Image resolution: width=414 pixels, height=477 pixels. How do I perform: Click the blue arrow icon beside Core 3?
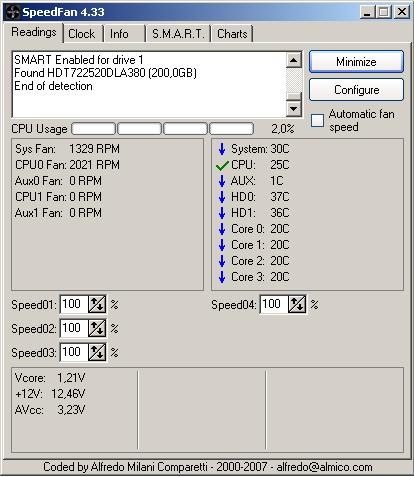(x=222, y=277)
